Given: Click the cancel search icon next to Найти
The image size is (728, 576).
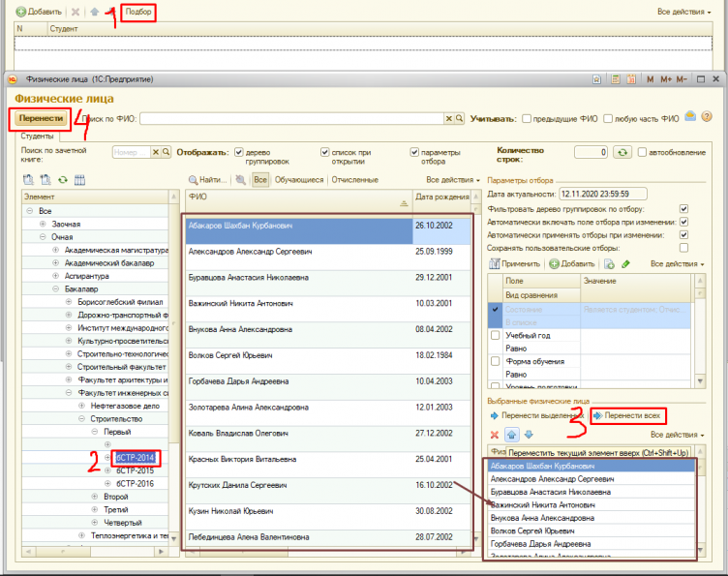Looking at the screenshot, I should click(x=240, y=180).
